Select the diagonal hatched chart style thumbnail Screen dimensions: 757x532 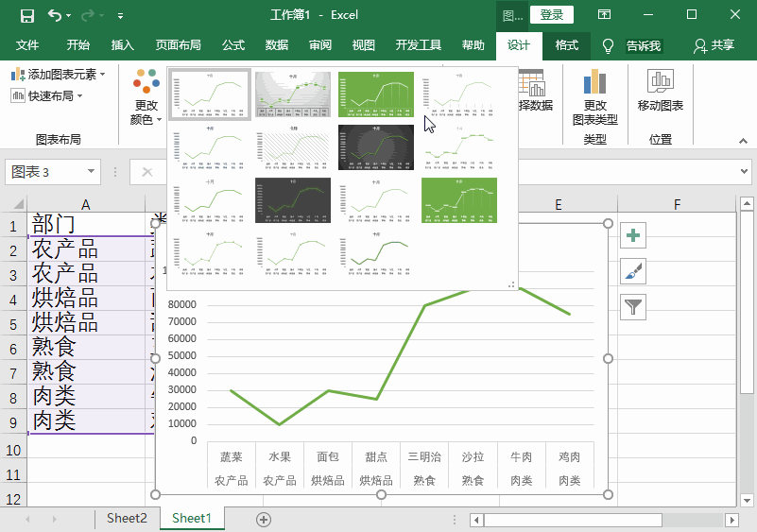tap(293, 147)
